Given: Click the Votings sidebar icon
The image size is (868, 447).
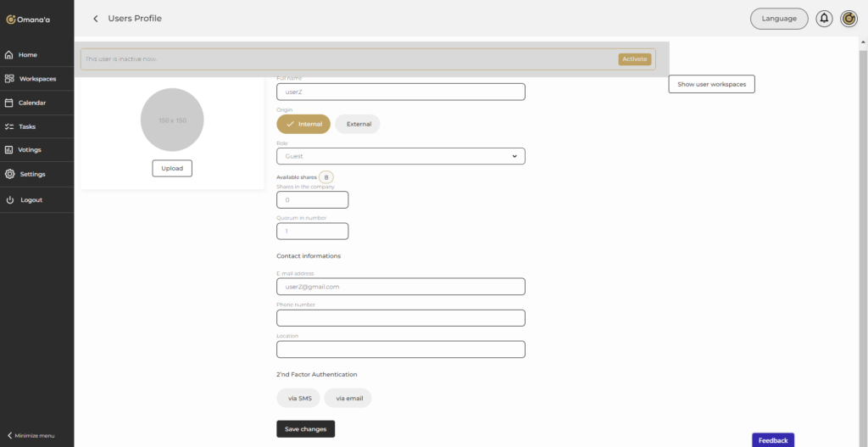Looking at the screenshot, I should click(9, 150).
